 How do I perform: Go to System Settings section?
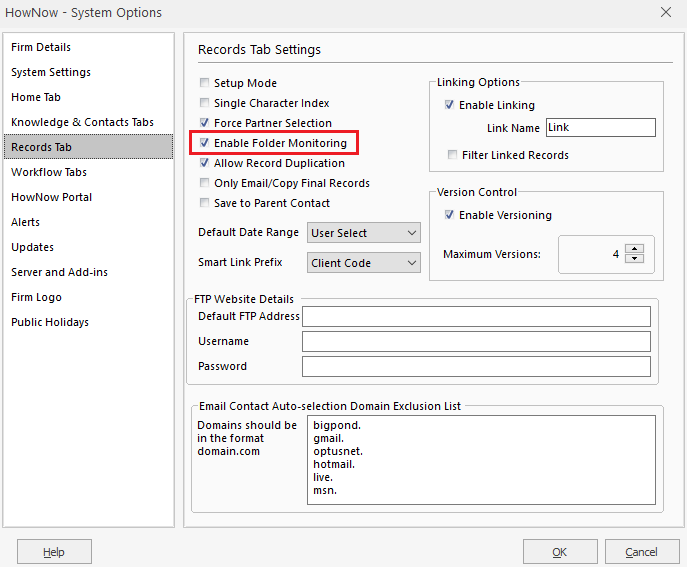click(89, 72)
